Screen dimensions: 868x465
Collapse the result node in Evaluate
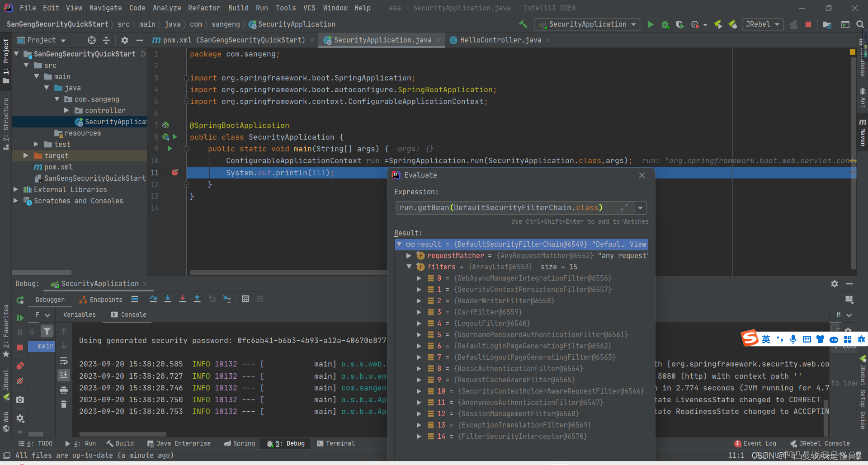(x=399, y=244)
